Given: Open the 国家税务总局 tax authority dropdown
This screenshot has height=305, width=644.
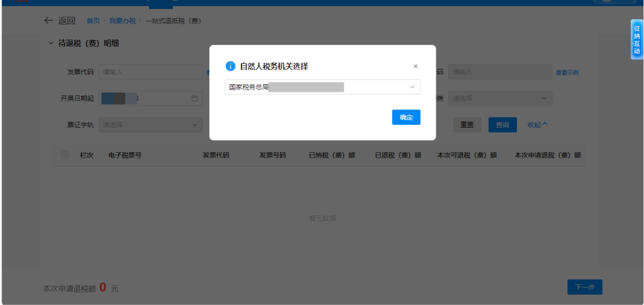Looking at the screenshot, I should [323, 87].
